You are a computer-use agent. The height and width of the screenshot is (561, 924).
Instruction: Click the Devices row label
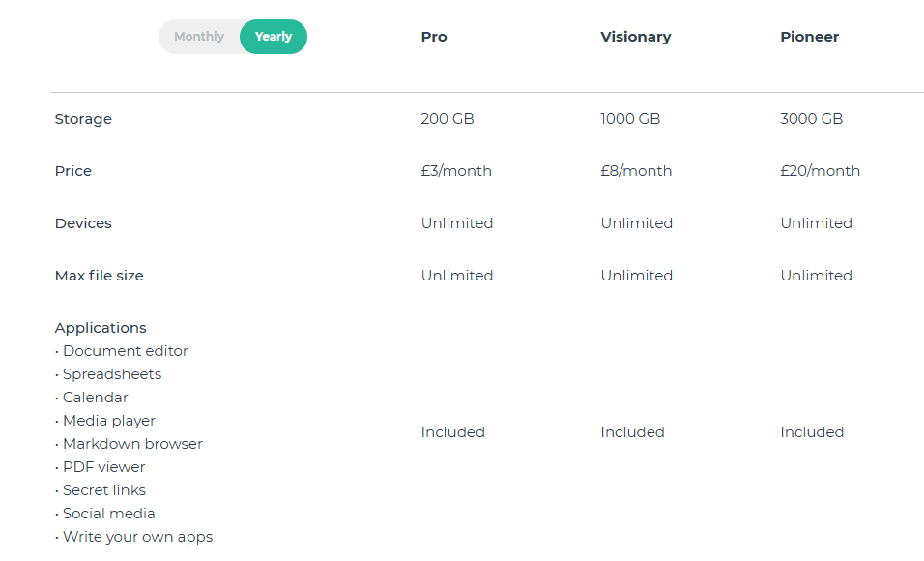click(x=83, y=223)
